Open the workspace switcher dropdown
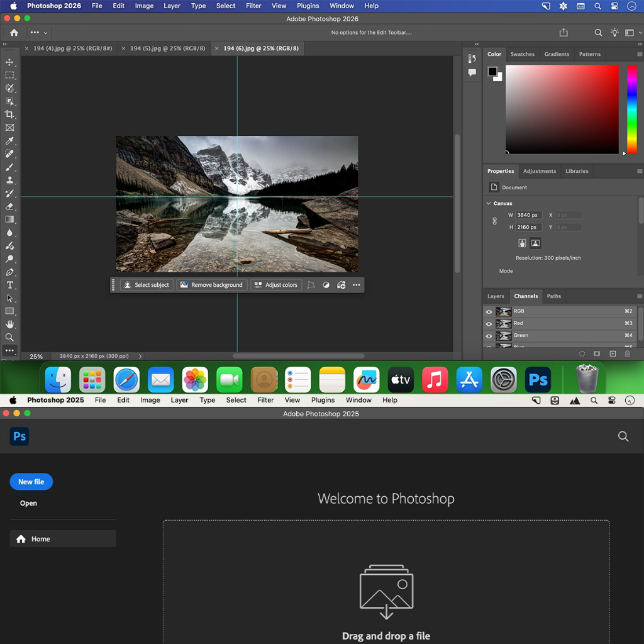Screen dimensions: 644x644 632,33
